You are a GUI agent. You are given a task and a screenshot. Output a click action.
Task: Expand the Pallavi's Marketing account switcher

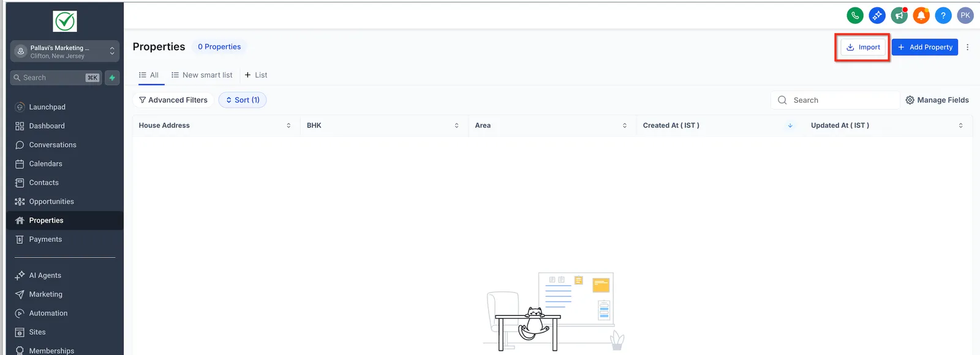tap(65, 51)
